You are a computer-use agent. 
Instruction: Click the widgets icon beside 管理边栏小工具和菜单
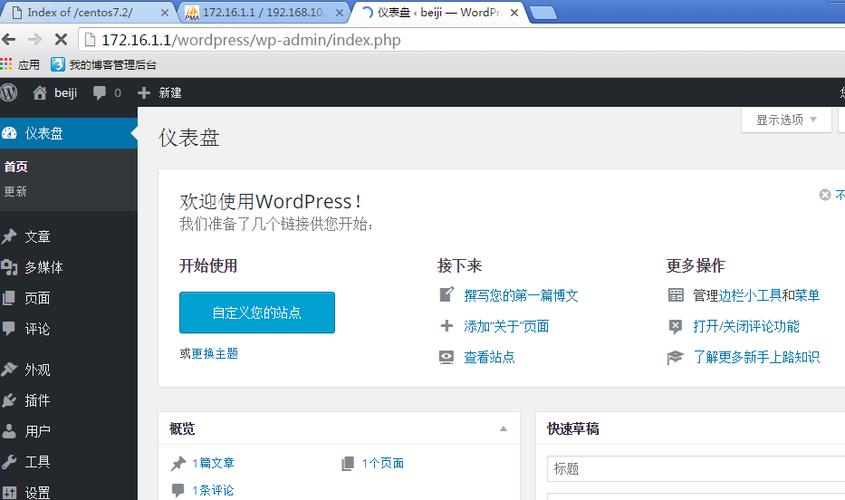[x=676, y=295]
